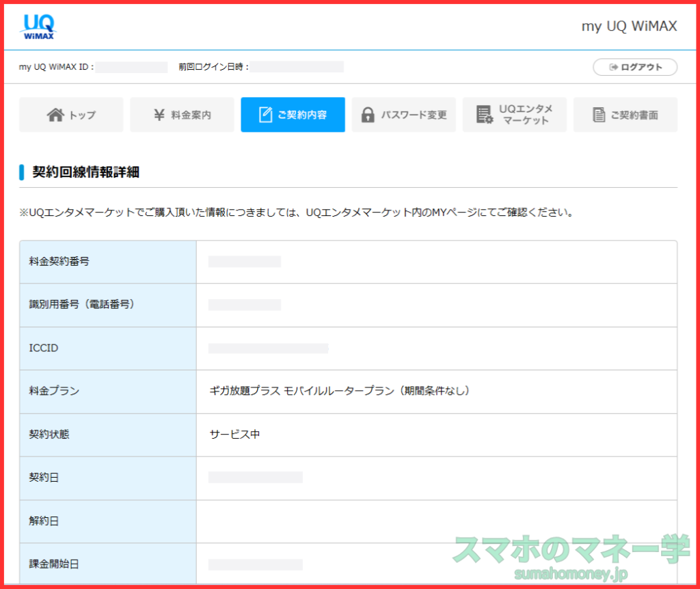Click the edit icon on the ご契約内容 tab
This screenshot has height=589, width=700.
pyautogui.click(x=265, y=115)
